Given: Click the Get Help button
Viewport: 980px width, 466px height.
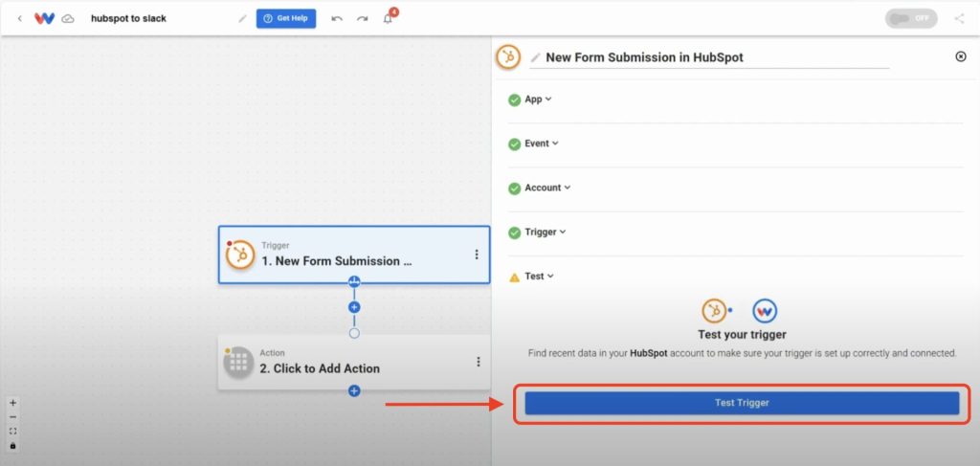Looking at the screenshot, I should [285, 19].
